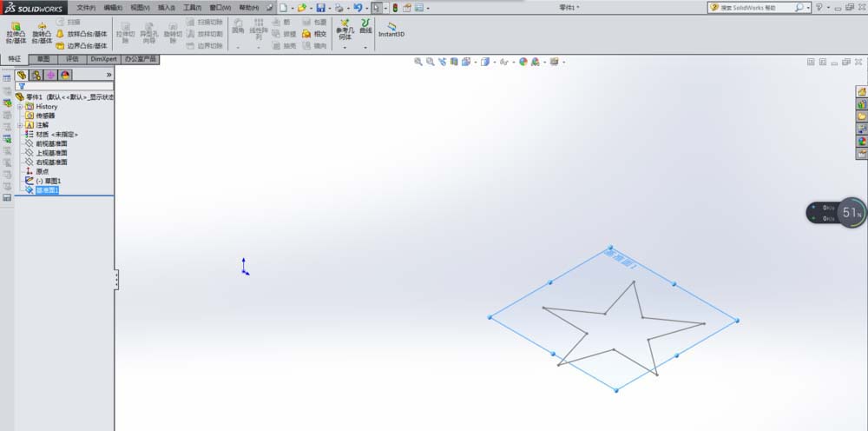Click the Display style box icon
The image size is (868, 431).
pyautogui.click(x=485, y=62)
